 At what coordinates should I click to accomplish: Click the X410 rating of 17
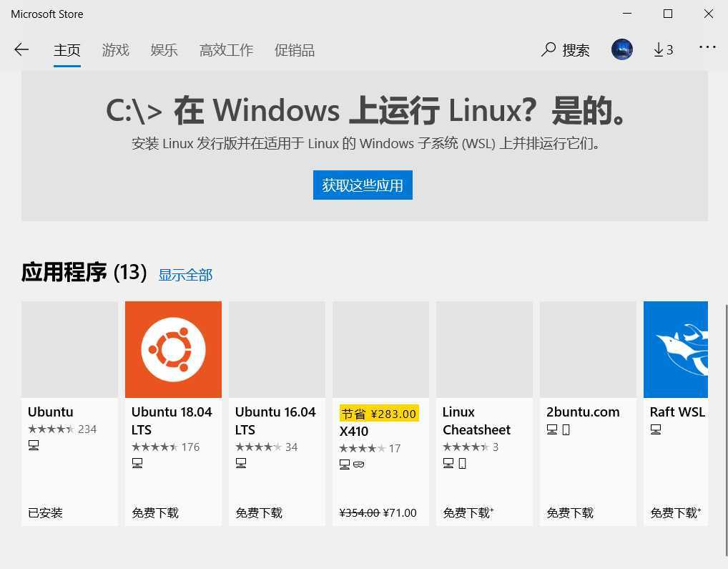(x=370, y=449)
